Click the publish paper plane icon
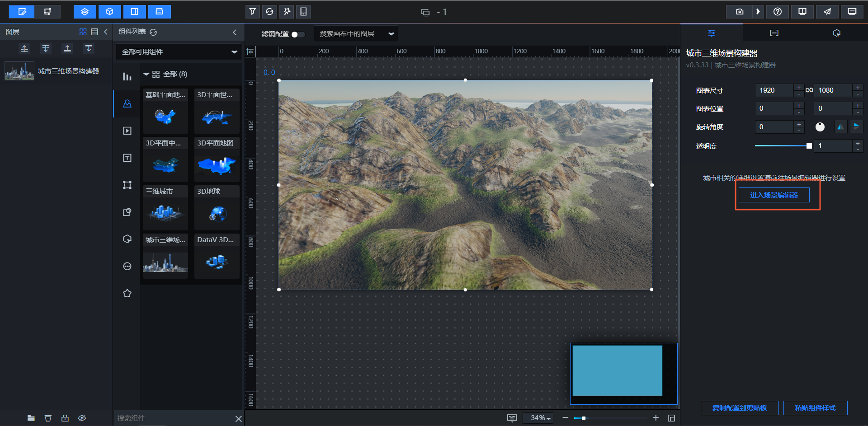 [x=827, y=12]
